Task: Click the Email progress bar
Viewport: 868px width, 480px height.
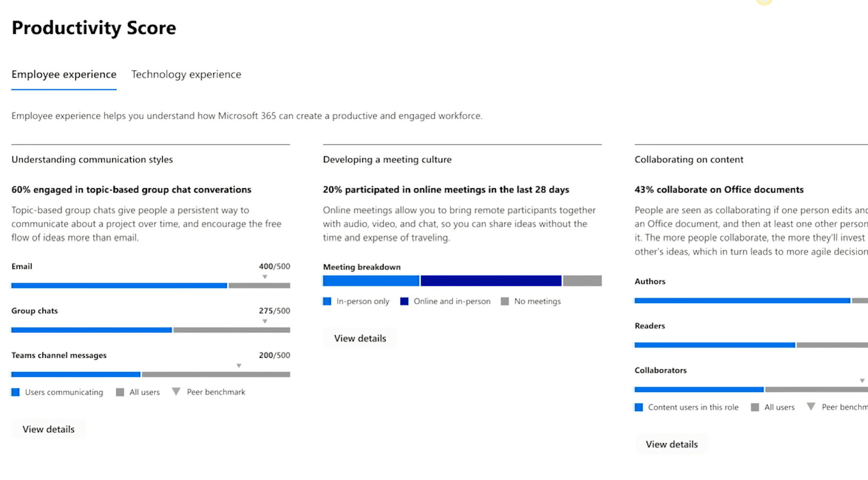Action: (x=119, y=285)
